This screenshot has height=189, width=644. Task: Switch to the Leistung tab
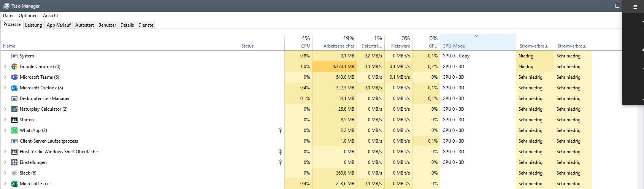coord(33,25)
